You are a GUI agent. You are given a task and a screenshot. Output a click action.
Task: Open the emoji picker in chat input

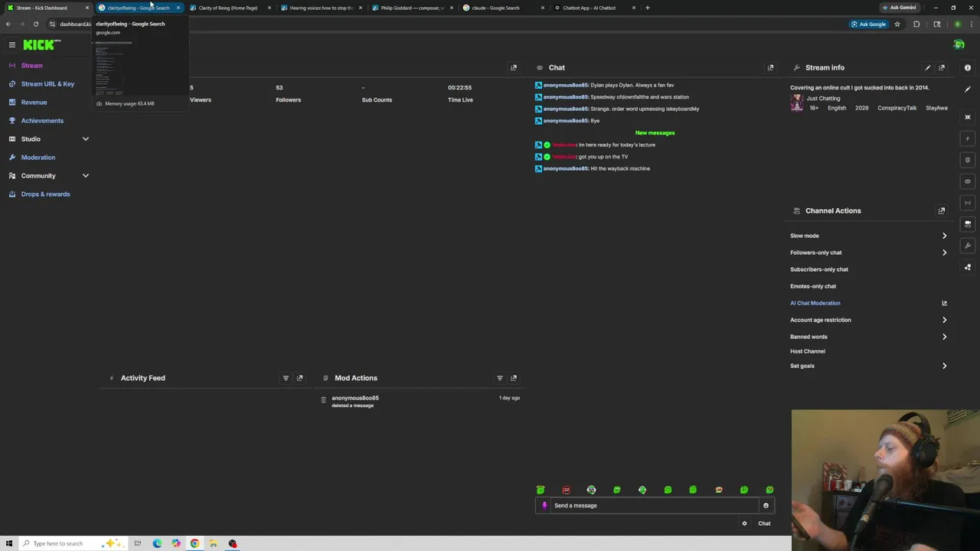pyautogui.click(x=766, y=505)
